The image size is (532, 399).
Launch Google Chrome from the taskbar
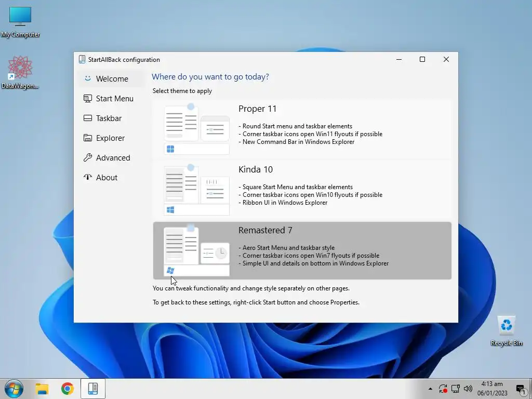click(67, 389)
